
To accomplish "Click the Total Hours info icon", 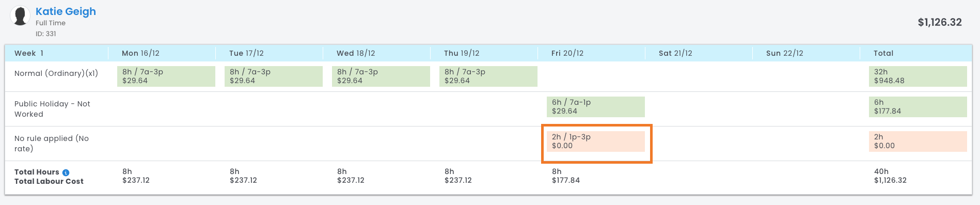I will click(x=66, y=172).
